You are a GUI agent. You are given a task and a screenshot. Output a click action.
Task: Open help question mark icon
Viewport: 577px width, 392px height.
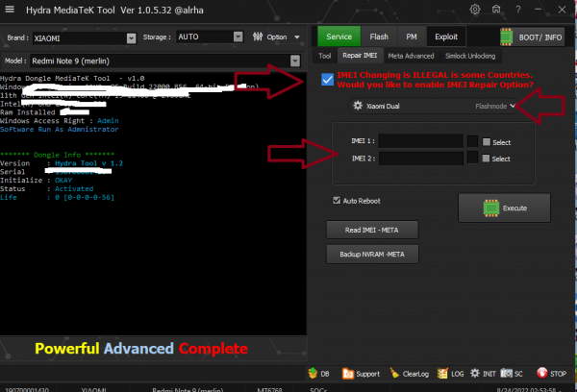click(x=518, y=10)
